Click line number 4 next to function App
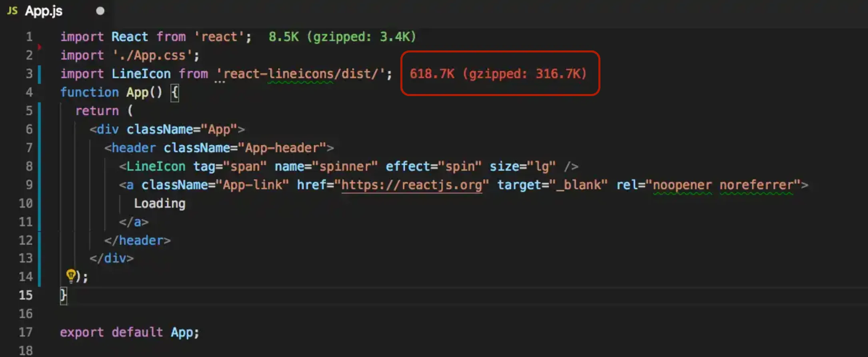Image resolution: width=868 pixels, height=357 pixels. pos(29,92)
